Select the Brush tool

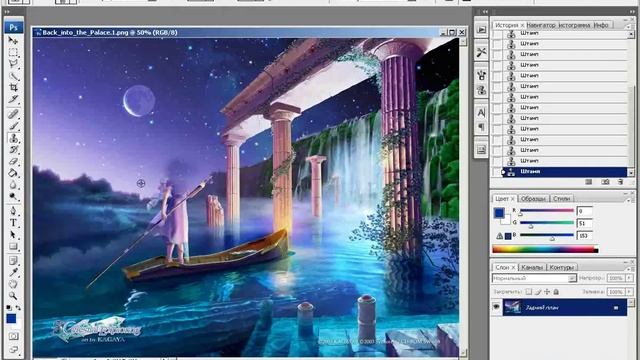[x=13, y=126]
